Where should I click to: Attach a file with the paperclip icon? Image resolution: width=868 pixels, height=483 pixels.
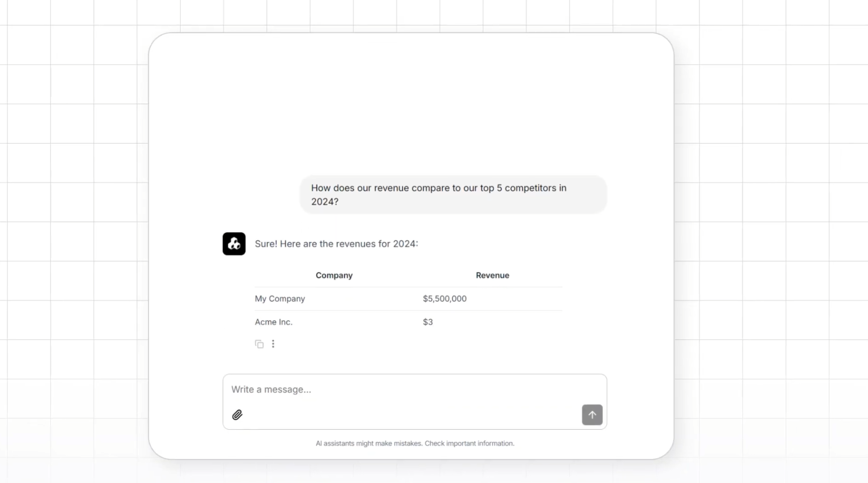pos(237,415)
